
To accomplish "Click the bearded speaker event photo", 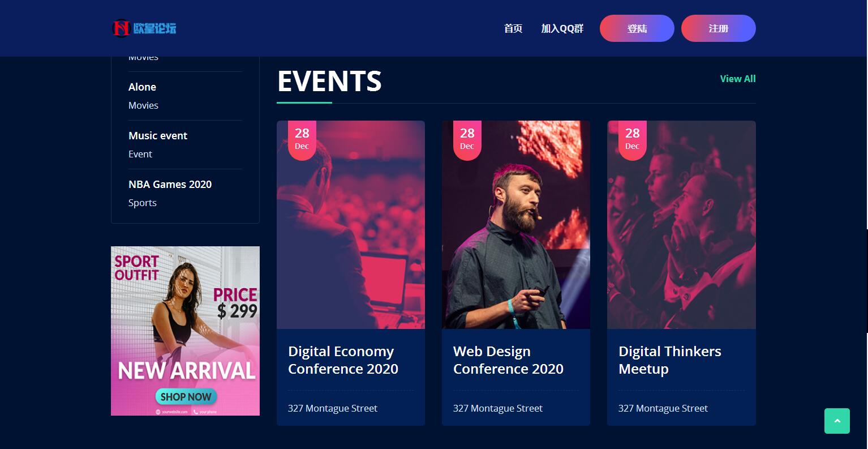I will point(516,238).
